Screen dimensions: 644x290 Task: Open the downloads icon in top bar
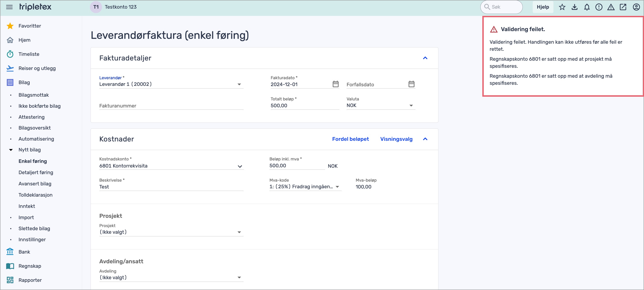pos(574,7)
